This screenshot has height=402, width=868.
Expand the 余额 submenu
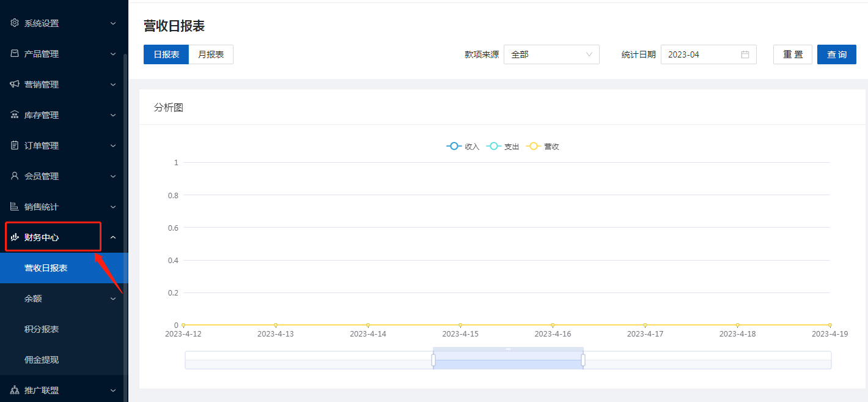(61, 299)
